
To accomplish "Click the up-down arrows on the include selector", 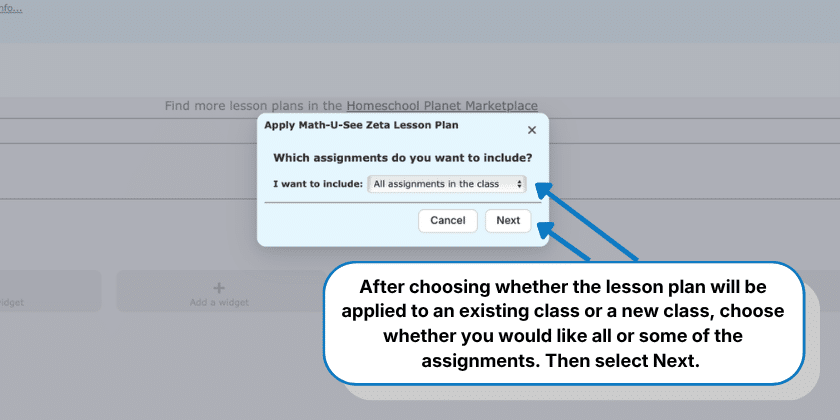I will (x=519, y=184).
